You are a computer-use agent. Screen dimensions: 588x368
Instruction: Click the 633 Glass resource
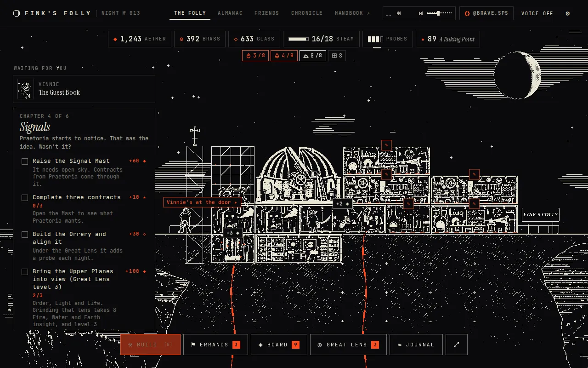tap(254, 39)
